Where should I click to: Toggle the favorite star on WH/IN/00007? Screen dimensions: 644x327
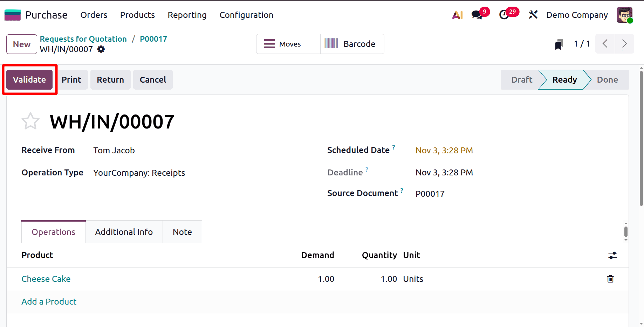30,121
